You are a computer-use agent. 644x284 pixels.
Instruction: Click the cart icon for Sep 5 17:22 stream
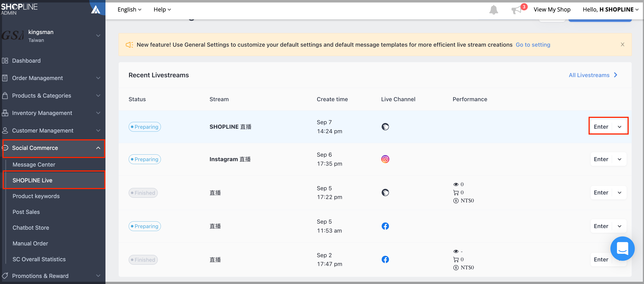point(456,192)
